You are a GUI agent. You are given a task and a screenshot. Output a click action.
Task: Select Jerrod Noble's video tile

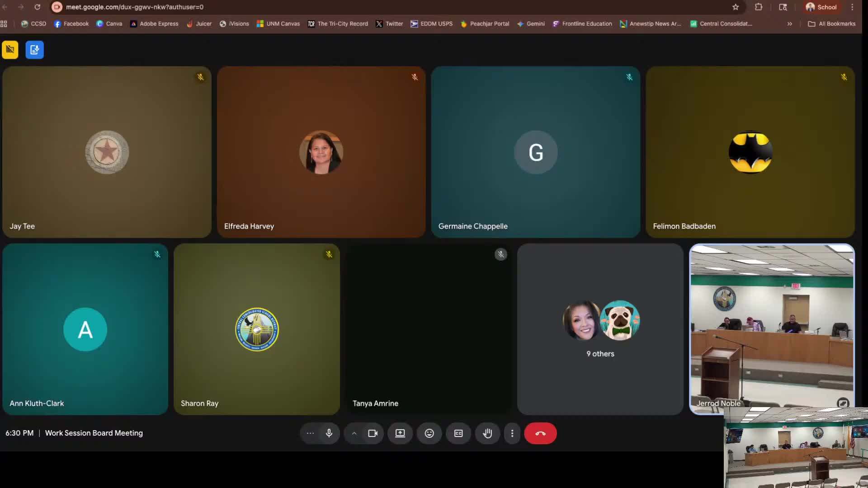click(x=771, y=325)
